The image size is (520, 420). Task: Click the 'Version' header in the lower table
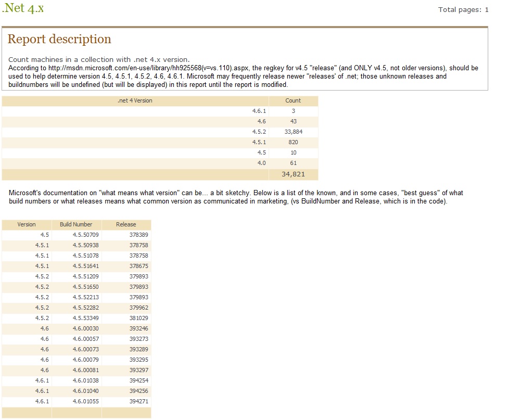click(x=27, y=224)
